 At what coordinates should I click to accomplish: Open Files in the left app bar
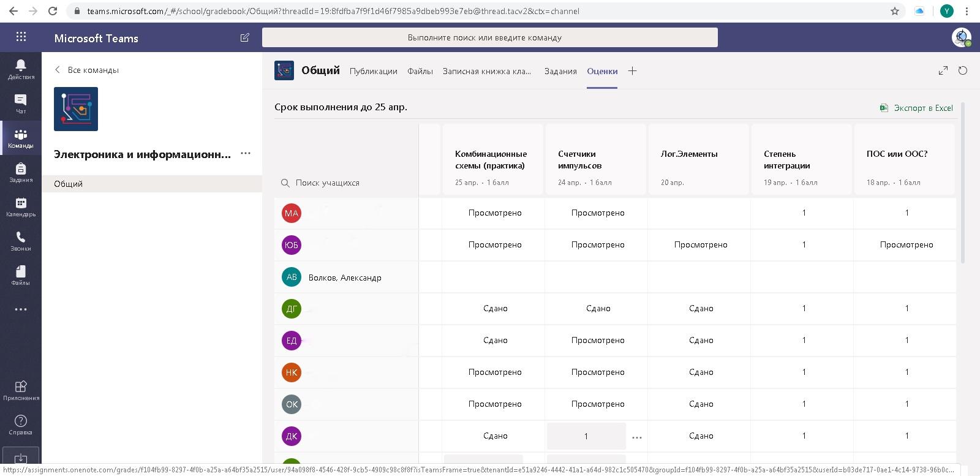click(x=20, y=275)
